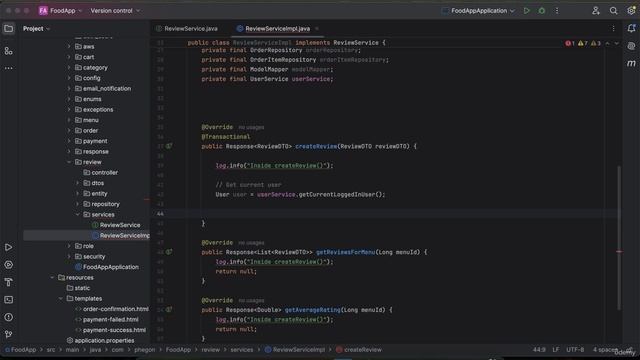Debug FoodAppApplication with the bug icon
Image resolution: width=640 pixels, height=360 pixels.
pyautogui.click(x=542, y=11)
